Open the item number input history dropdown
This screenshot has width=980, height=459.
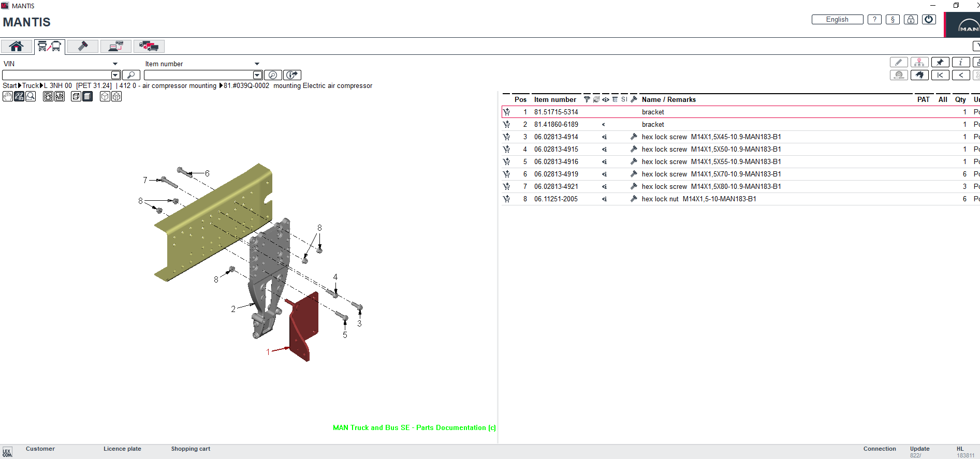[257, 75]
